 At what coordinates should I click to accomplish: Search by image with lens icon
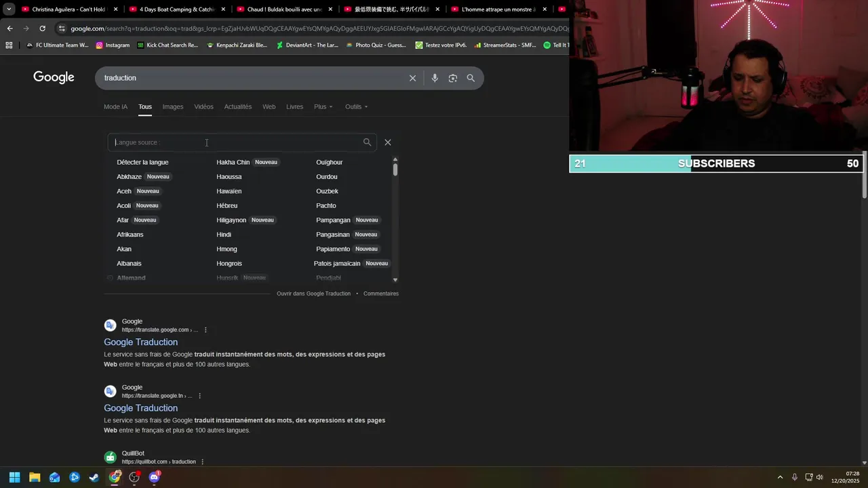[453, 78]
